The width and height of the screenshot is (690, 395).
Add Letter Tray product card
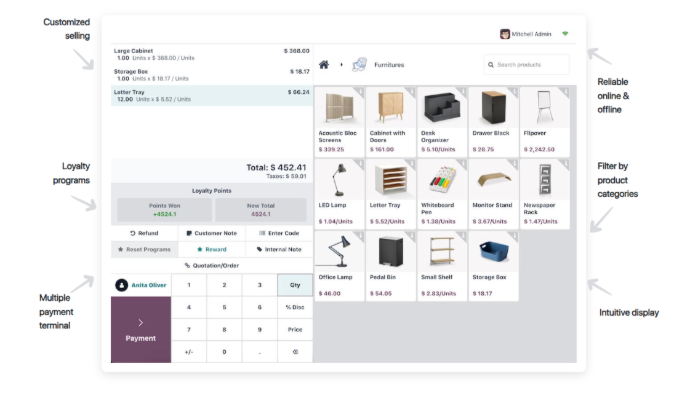391,194
